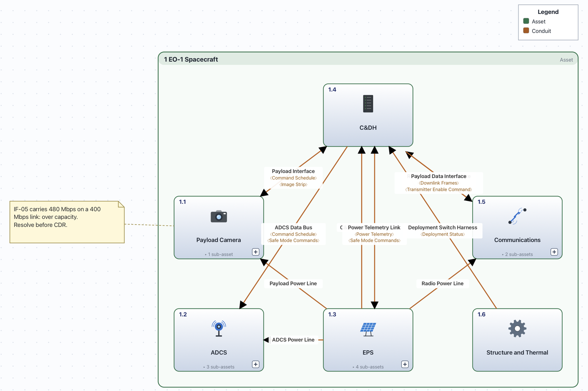The image size is (588, 391).
Task: Select the Payload Interface conduit label
Action: point(293,171)
